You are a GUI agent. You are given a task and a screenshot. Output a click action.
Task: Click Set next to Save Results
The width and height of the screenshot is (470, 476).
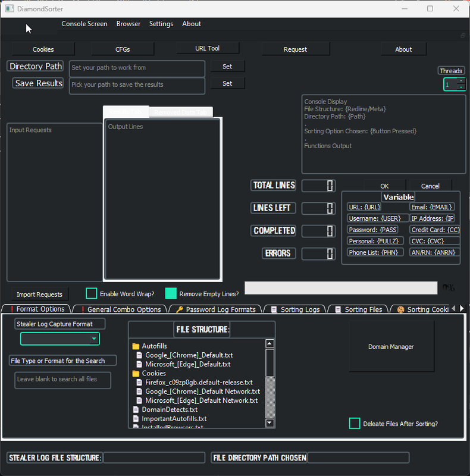227,83
